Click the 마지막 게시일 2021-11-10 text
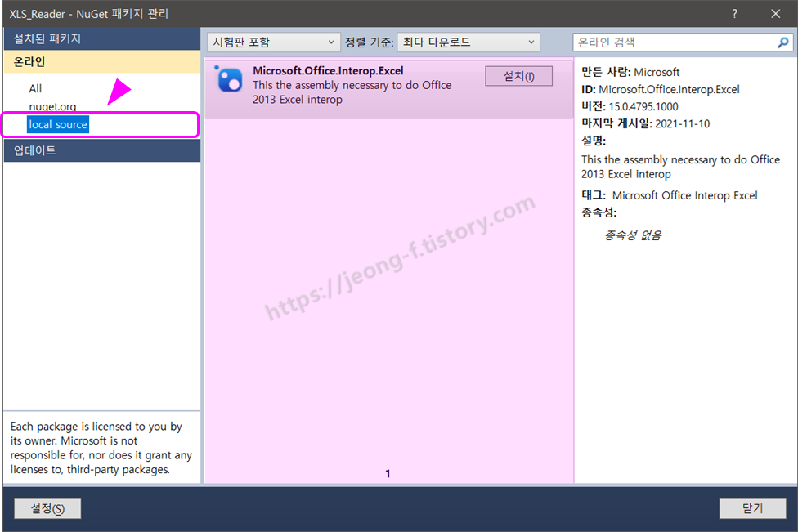This screenshot has width=798, height=532. click(645, 123)
